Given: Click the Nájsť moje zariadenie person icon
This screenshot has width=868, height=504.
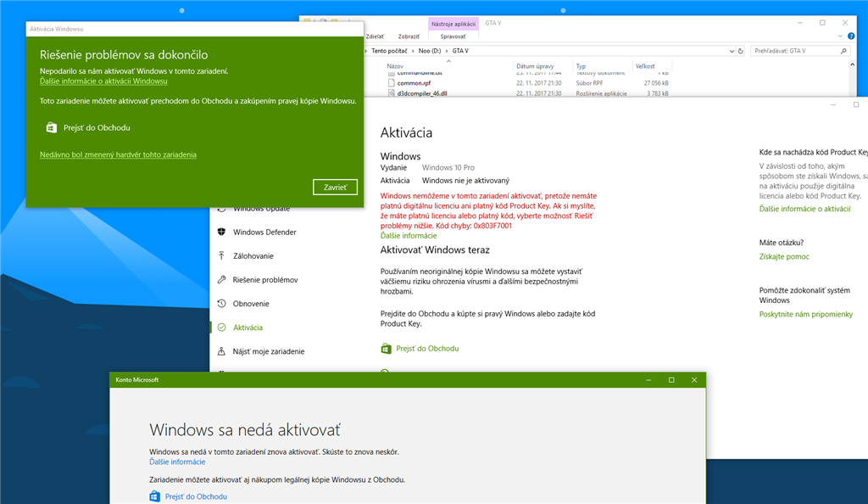Looking at the screenshot, I should [221, 351].
